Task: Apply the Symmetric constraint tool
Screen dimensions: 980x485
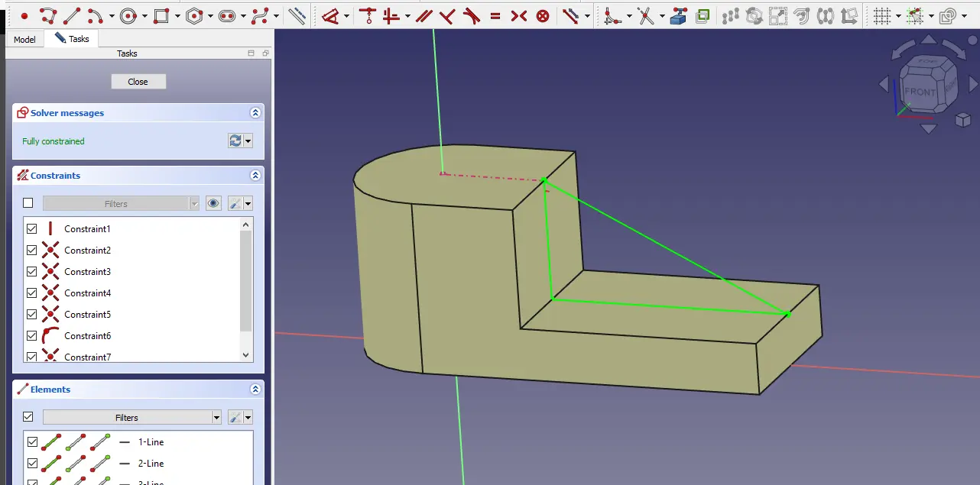Action: click(519, 15)
